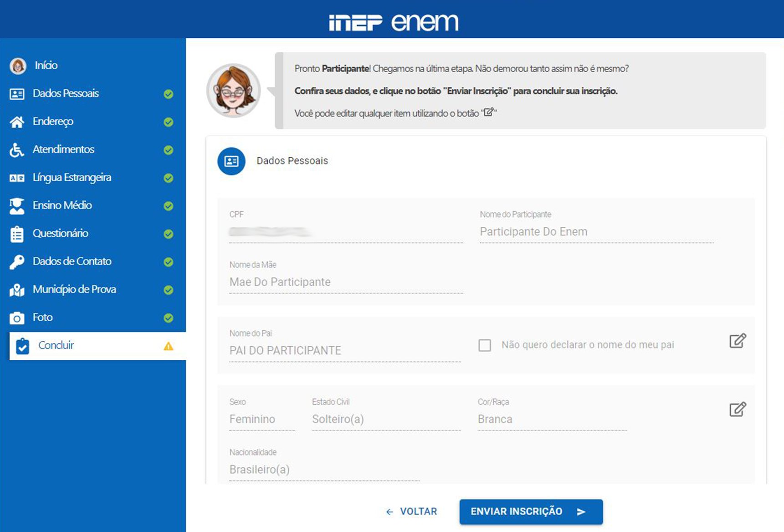Screen dimensions: 784x532
Task: Click the assistant avatar illustration
Action: (234, 90)
